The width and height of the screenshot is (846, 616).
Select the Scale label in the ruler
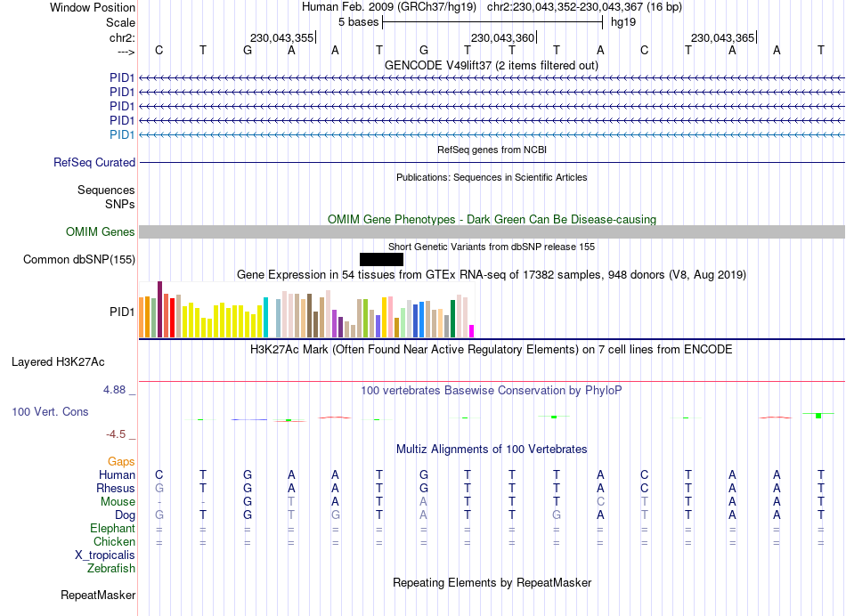120,22
